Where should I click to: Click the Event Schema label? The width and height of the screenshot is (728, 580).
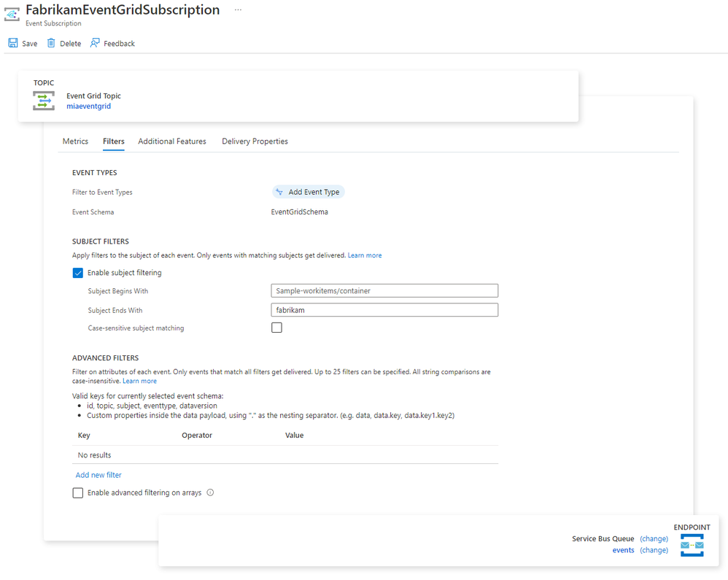93,212
